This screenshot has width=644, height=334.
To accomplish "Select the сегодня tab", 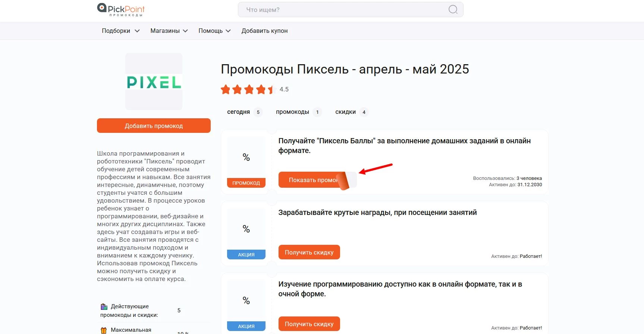I will [245, 112].
